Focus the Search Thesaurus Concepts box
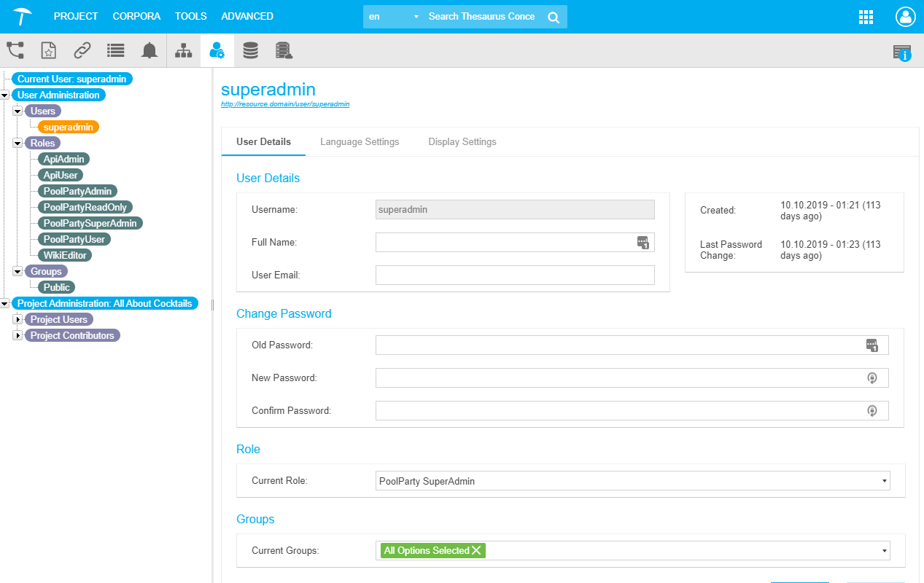 pos(481,17)
